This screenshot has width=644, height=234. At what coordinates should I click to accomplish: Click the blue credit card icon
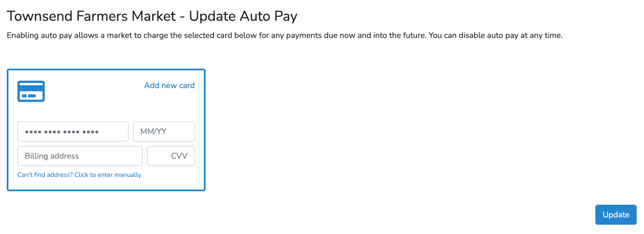coord(31,91)
